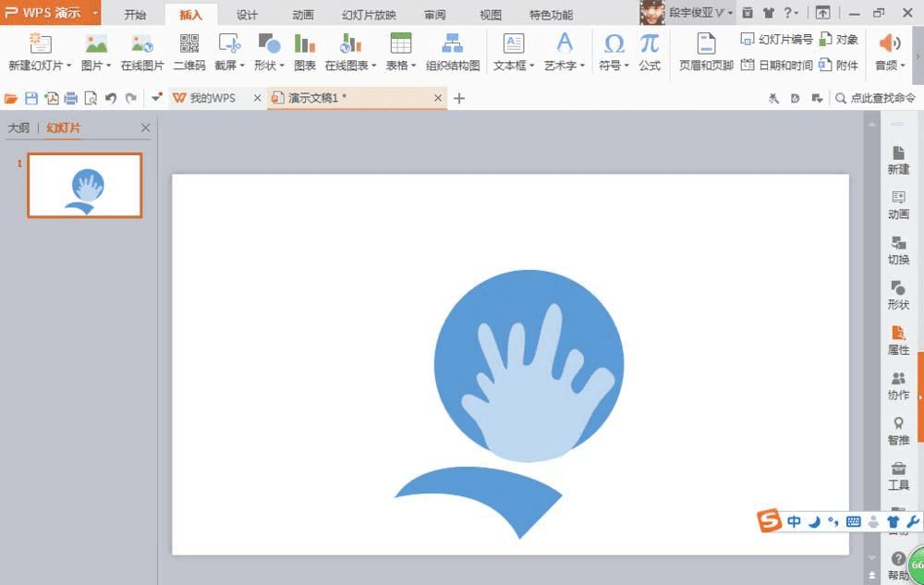Redo the last action

click(131, 98)
